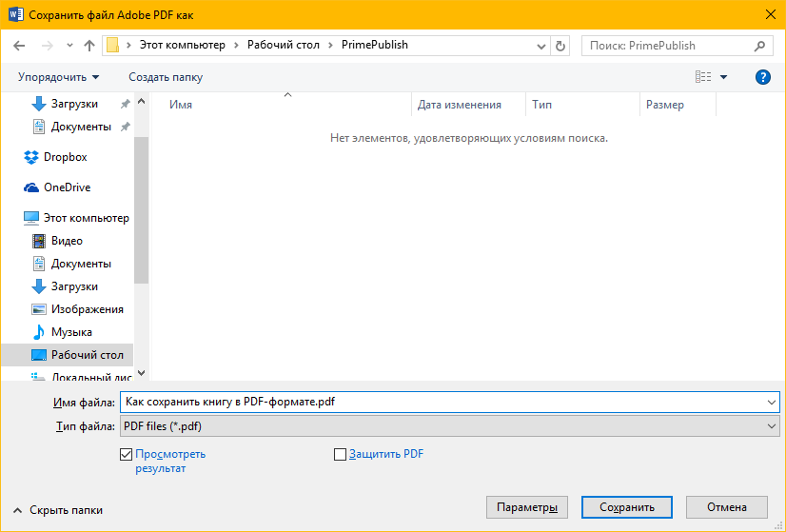Select 'Рабочий стол' in the address path

(x=284, y=45)
